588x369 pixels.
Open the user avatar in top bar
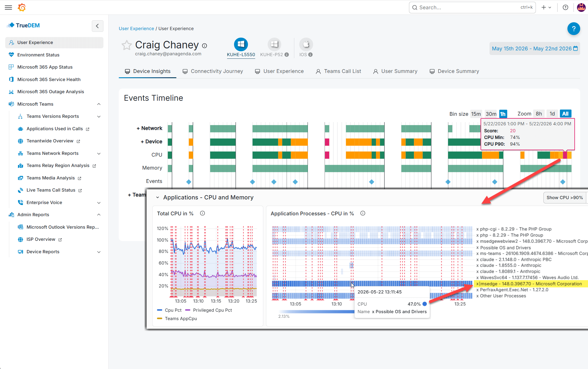581,8
